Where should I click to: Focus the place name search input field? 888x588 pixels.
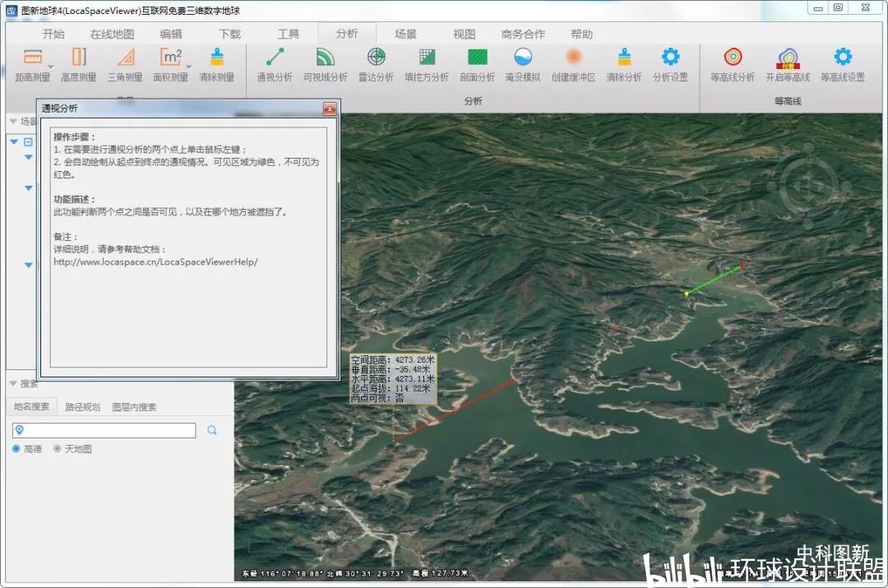click(104, 430)
